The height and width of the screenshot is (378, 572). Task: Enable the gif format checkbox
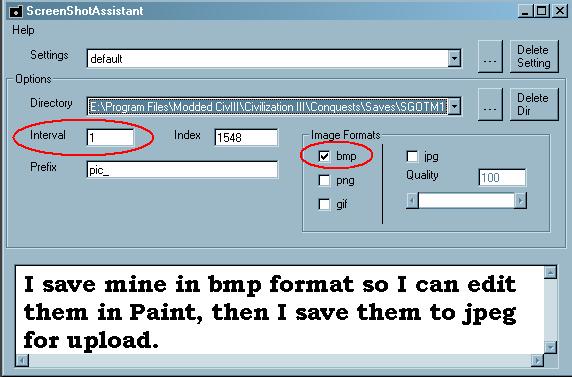click(324, 204)
